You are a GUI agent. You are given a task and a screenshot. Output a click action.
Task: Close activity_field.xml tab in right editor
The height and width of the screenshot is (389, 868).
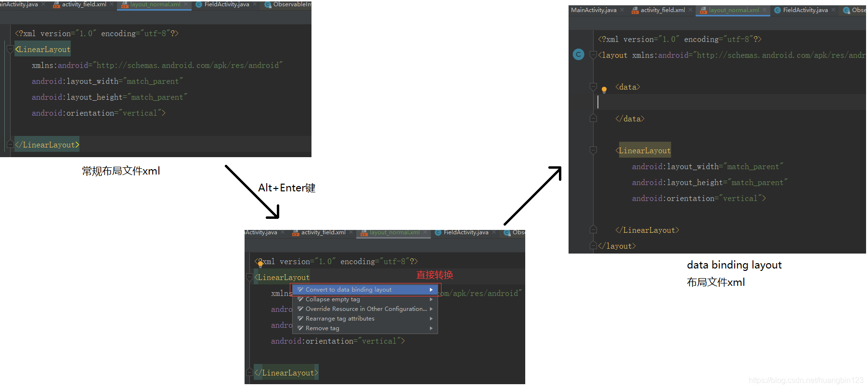click(x=691, y=10)
